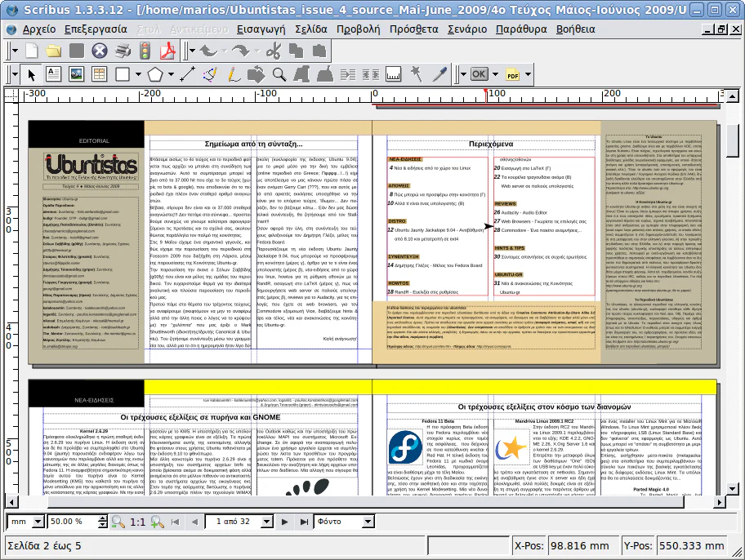Click the Περιεχόμενα heading on the page
The width and height of the screenshot is (745, 560).
[491, 144]
